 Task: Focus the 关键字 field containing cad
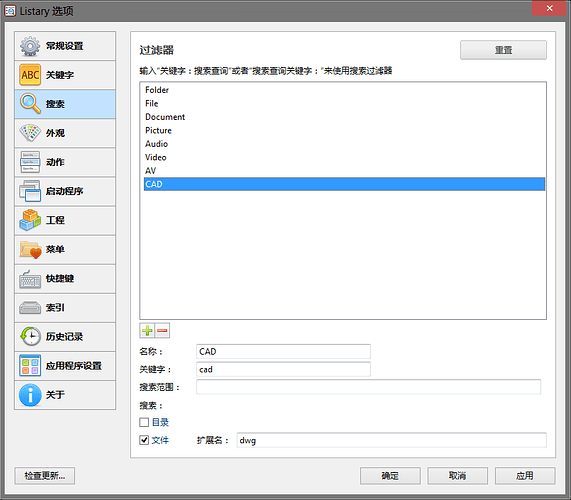click(283, 369)
